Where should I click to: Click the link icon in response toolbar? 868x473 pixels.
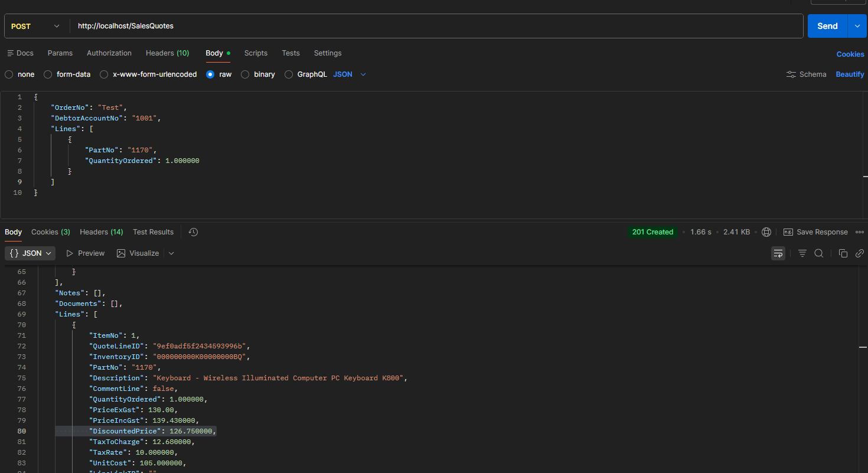859,253
